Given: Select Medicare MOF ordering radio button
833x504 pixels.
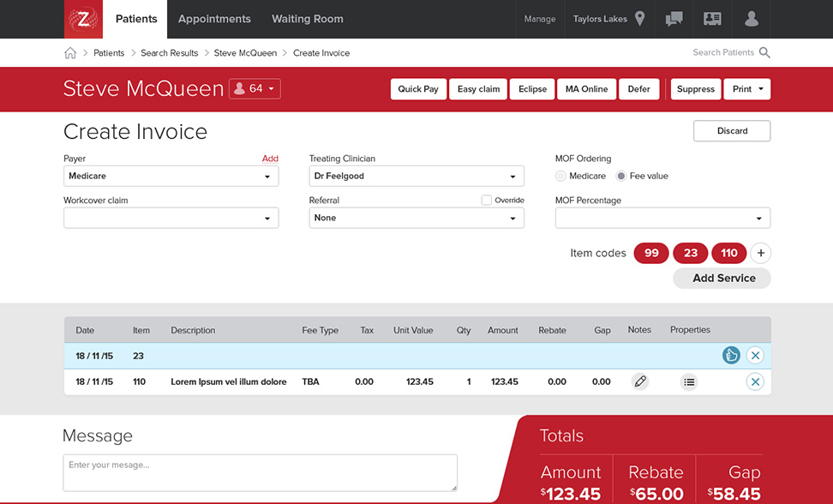Looking at the screenshot, I should point(561,176).
